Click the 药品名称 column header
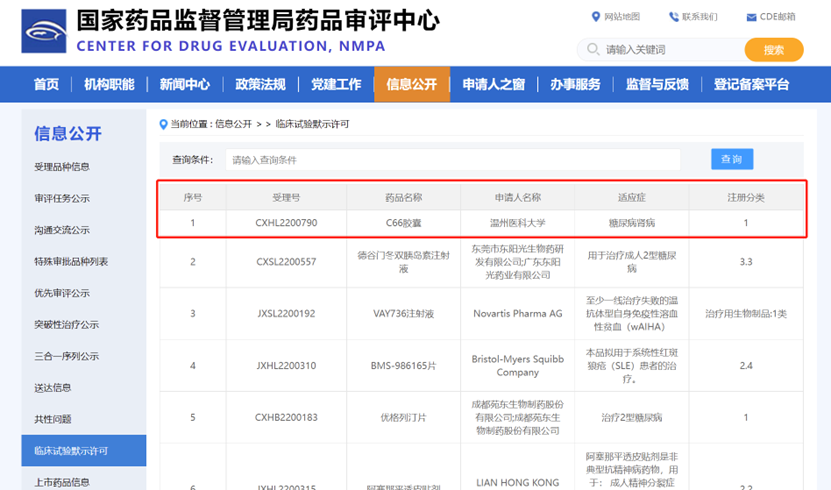831x490 pixels. (x=404, y=198)
